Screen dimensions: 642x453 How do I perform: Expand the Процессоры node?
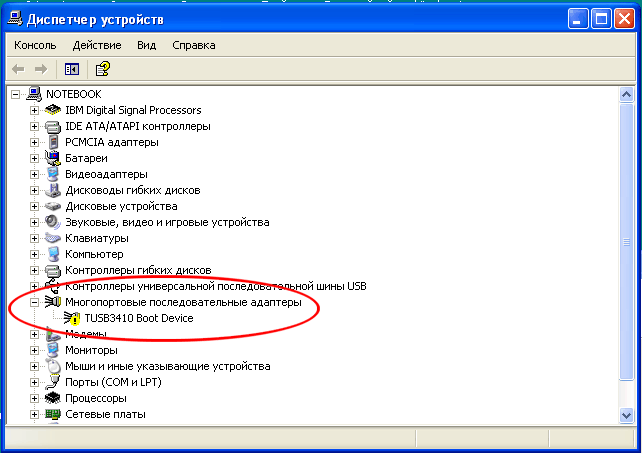coord(34,399)
